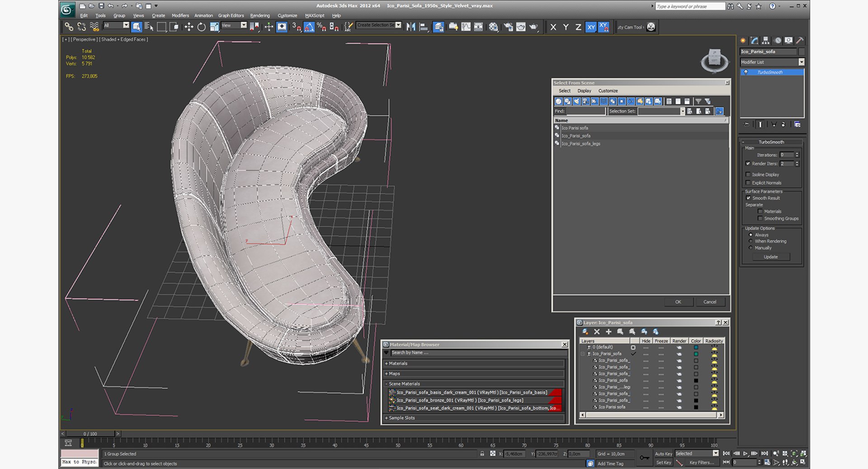This screenshot has width=868, height=469.
Task: Uncheck the Smooth Result checkbox
Action: pyautogui.click(x=748, y=198)
